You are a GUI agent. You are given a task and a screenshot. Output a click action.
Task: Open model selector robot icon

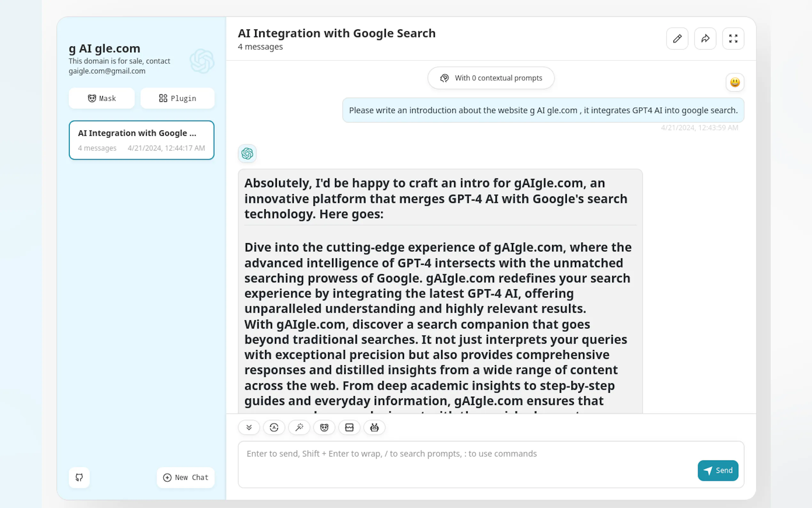tap(374, 427)
